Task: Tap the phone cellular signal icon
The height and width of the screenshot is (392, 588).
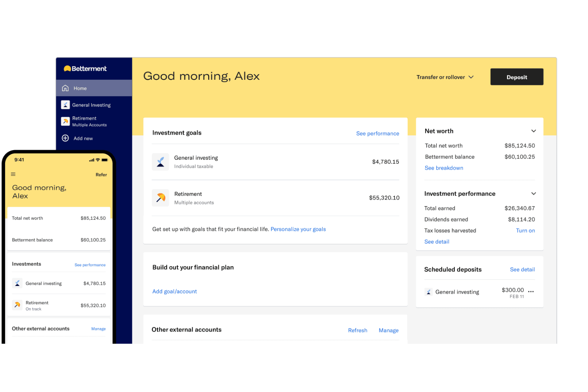Action: [92, 160]
